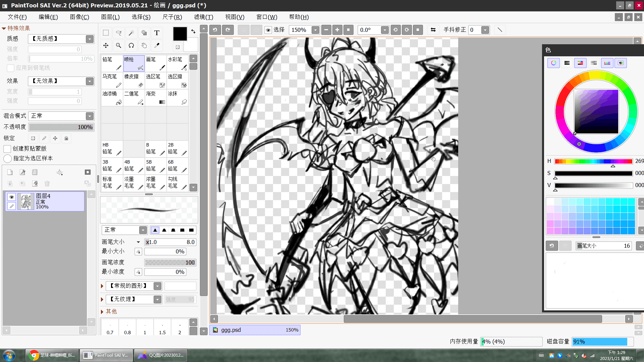644x362 pixels.
Task: Adjust the 不透明度 opacity slider
Action: tap(61, 127)
